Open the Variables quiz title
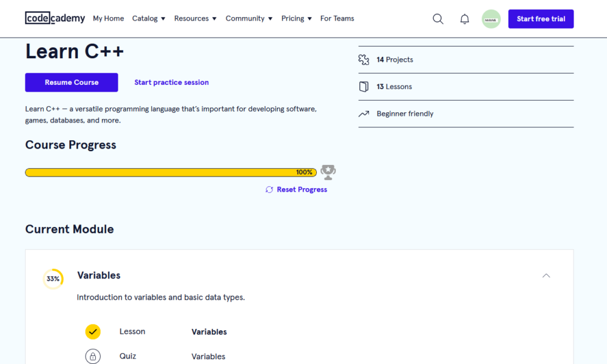The width and height of the screenshot is (607, 364). (x=208, y=357)
